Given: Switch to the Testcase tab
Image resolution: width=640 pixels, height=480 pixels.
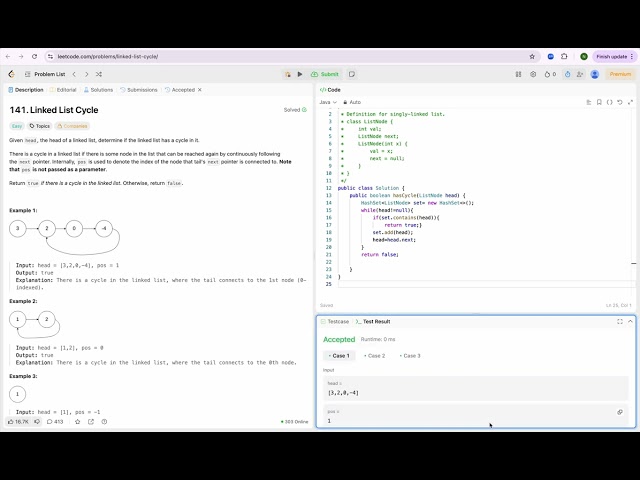Looking at the screenshot, I should click(x=335, y=322).
